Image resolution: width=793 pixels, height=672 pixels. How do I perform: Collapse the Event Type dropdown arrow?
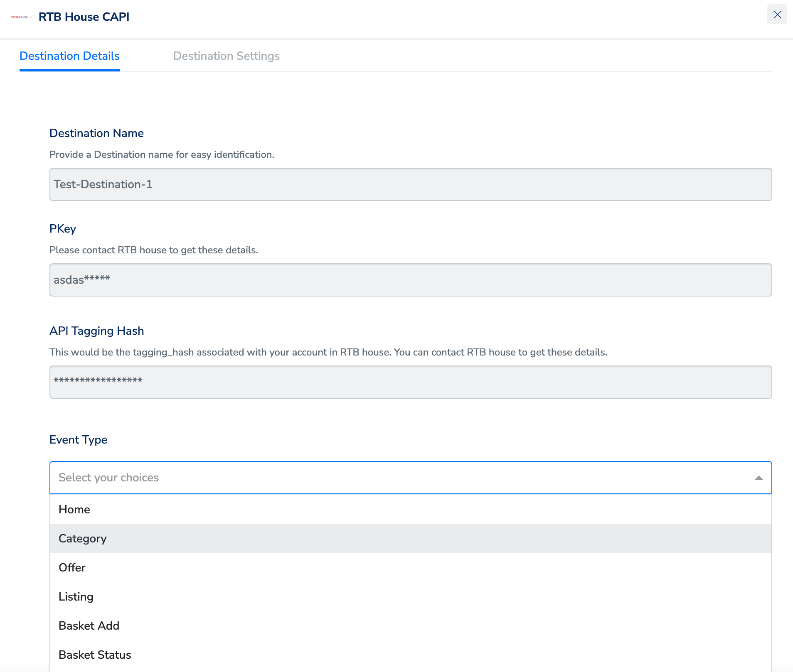click(759, 478)
